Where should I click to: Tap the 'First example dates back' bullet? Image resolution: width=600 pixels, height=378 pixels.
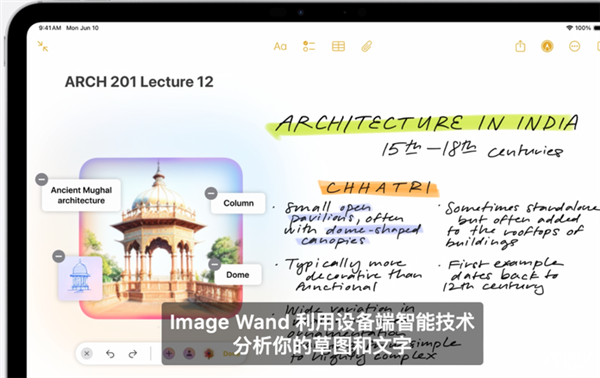tap(502, 275)
